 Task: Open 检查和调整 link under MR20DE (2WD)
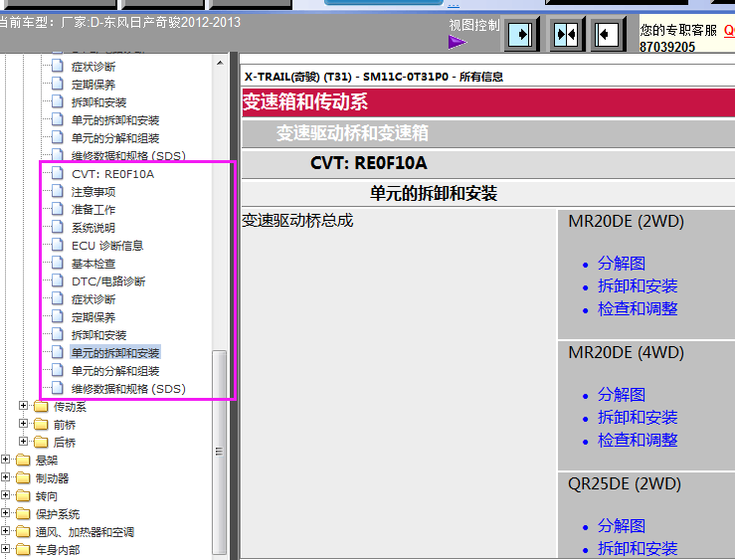638,308
